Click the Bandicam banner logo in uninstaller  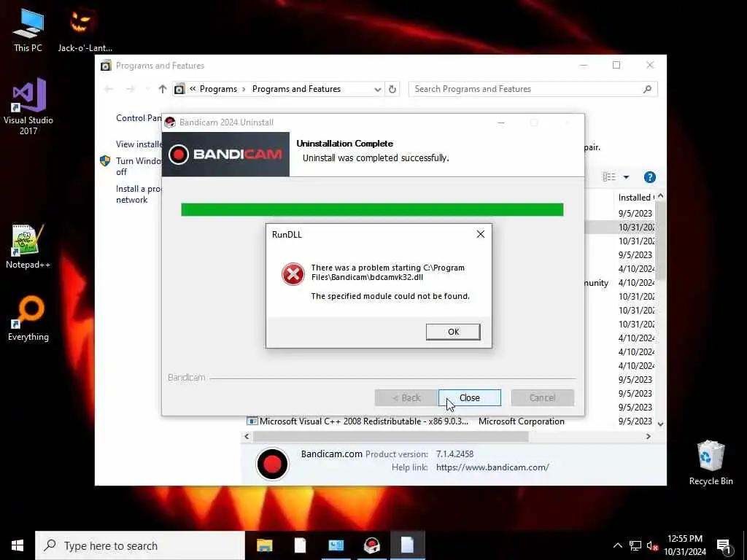click(x=225, y=155)
